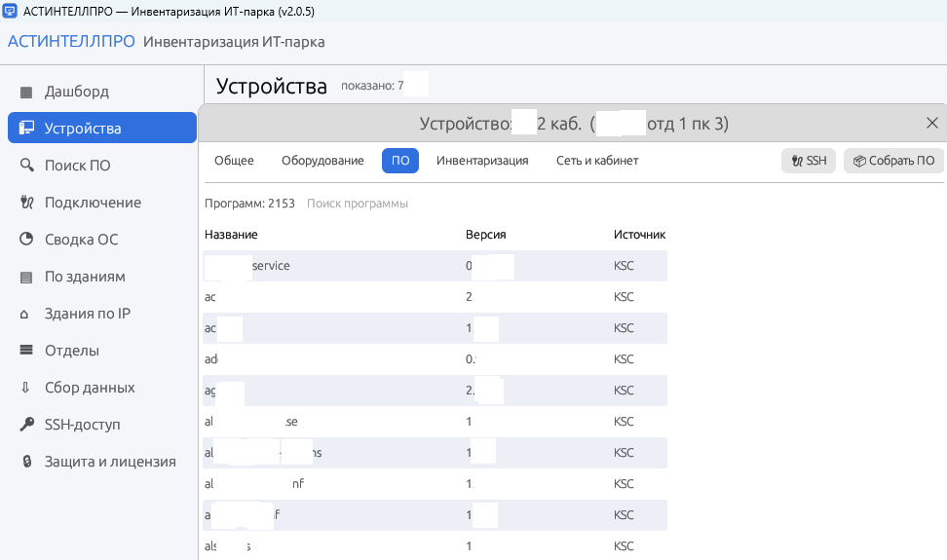The height and width of the screenshot is (560, 947).
Task: Switch to the Общее tab
Action: coord(235,161)
